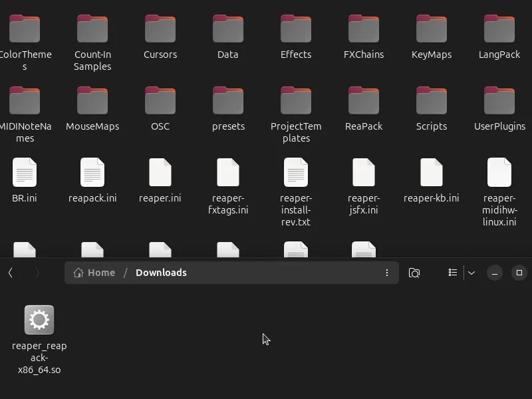Open the presets folder
This screenshot has height=399, width=532.
coord(228,101)
